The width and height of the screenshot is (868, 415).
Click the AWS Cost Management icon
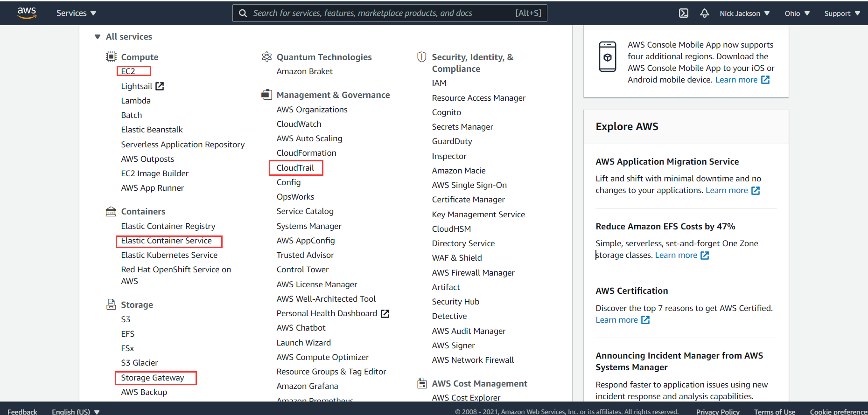(x=422, y=383)
